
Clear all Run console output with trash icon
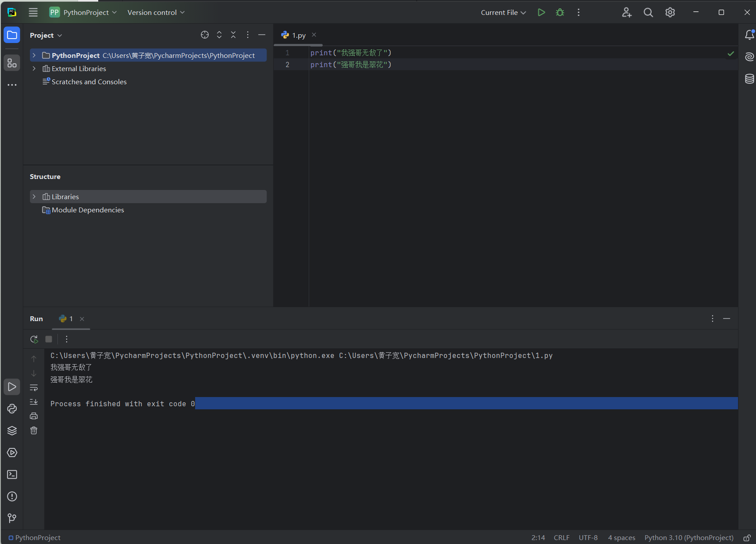point(34,430)
